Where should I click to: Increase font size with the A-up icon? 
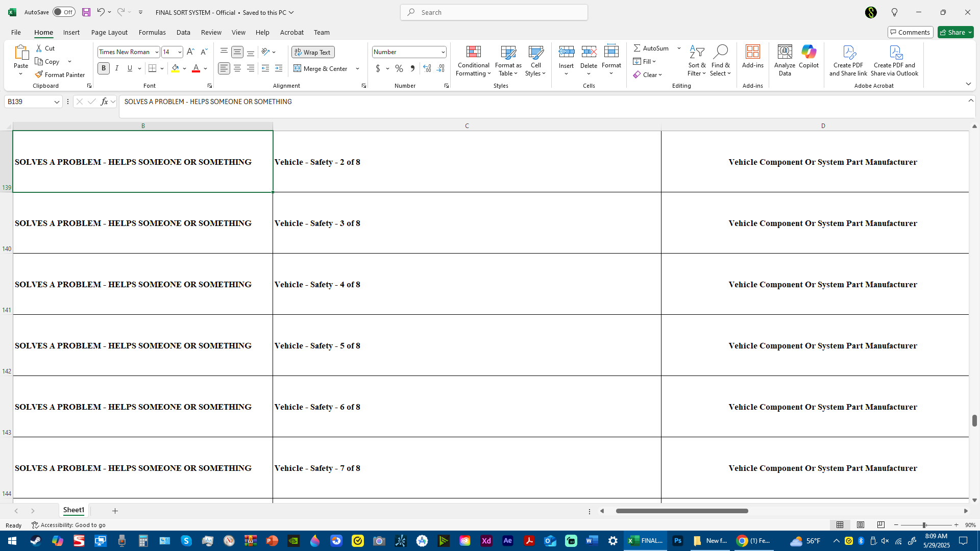[x=190, y=52]
